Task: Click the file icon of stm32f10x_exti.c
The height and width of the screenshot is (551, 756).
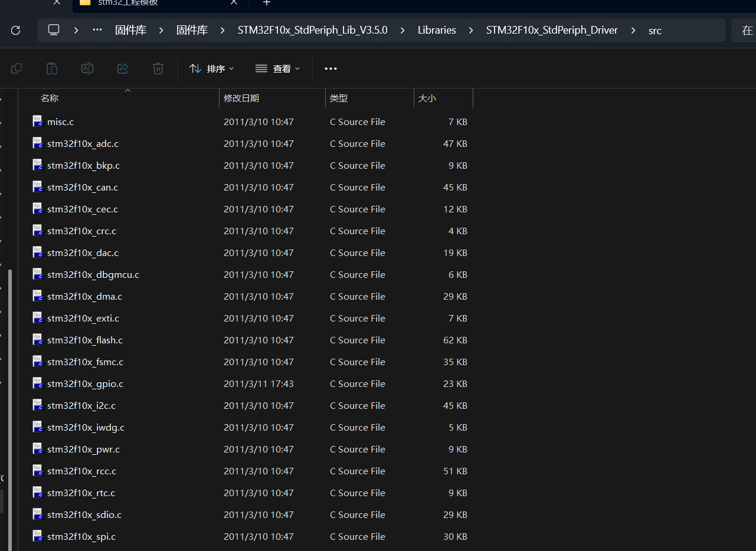Action: click(38, 318)
